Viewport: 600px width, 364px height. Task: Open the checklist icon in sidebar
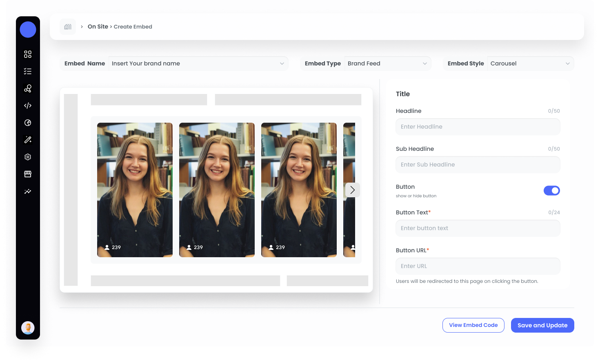(x=28, y=71)
